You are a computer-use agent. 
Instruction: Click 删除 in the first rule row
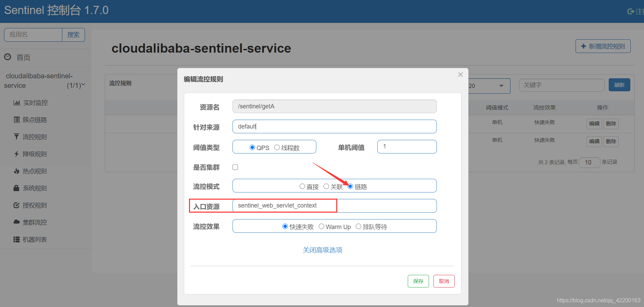pyautogui.click(x=611, y=123)
